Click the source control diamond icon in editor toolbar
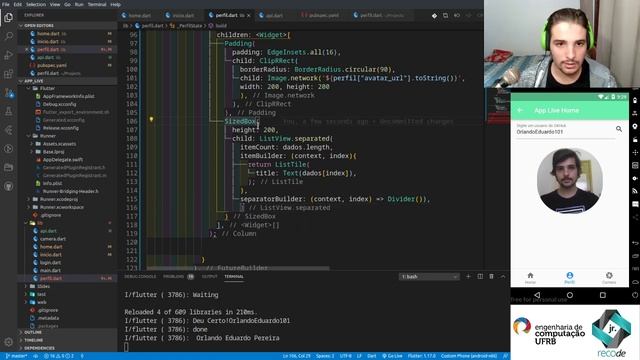640x360 pixels. click(434, 16)
